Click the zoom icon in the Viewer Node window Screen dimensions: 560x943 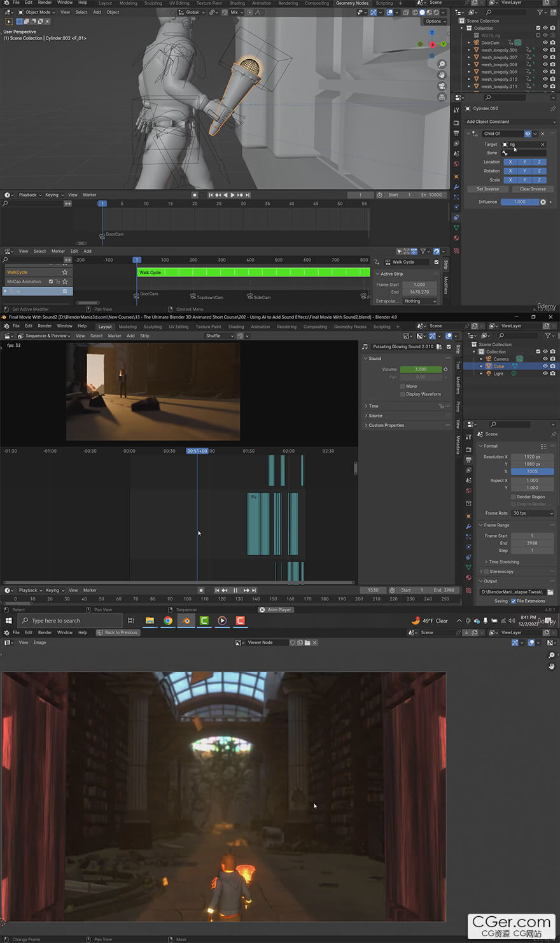tap(551, 655)
